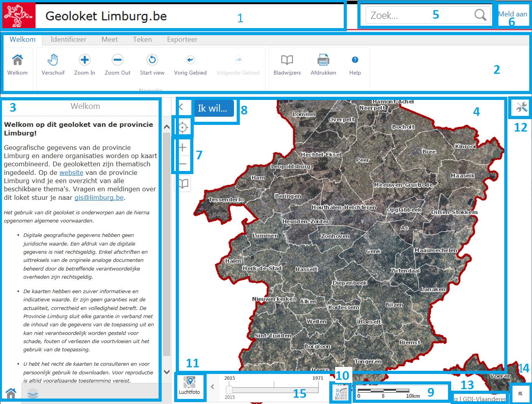Click the welcome panel scroll down arrow
Image resolution: width=532 pixels, height=404 pixels.
(x=166, y=372)
